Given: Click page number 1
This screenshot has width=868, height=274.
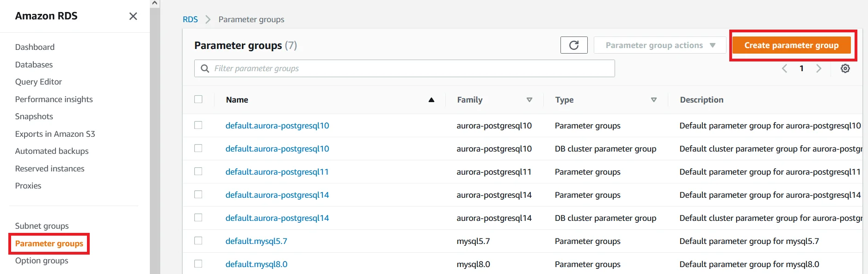Looking at the screenshot, I should [801, 68].
